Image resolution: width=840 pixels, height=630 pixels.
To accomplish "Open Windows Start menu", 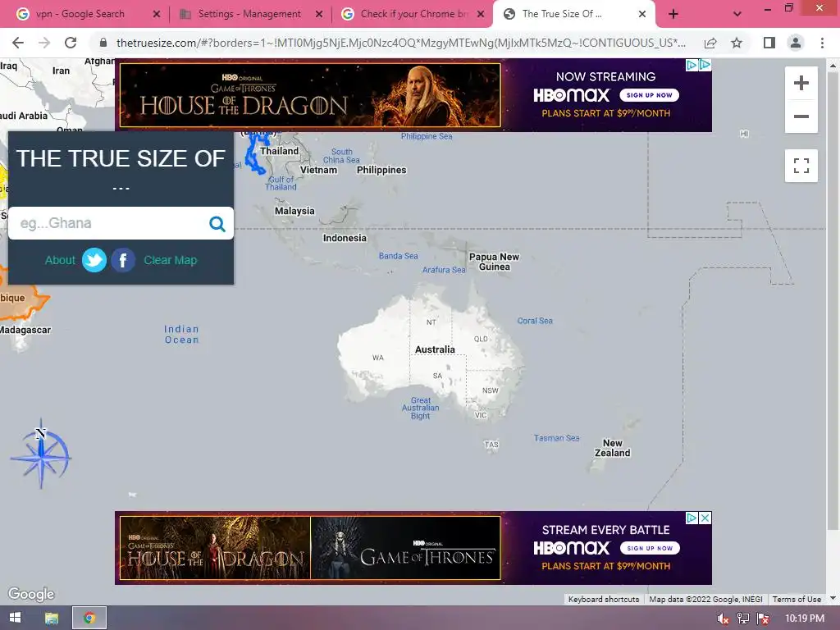I will 15,618.
